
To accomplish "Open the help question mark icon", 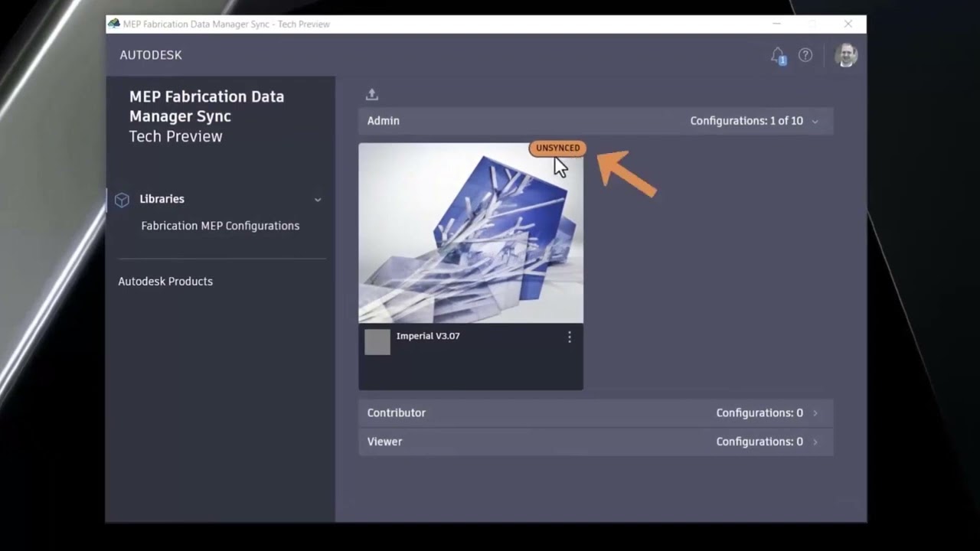I will pos(805,55).
